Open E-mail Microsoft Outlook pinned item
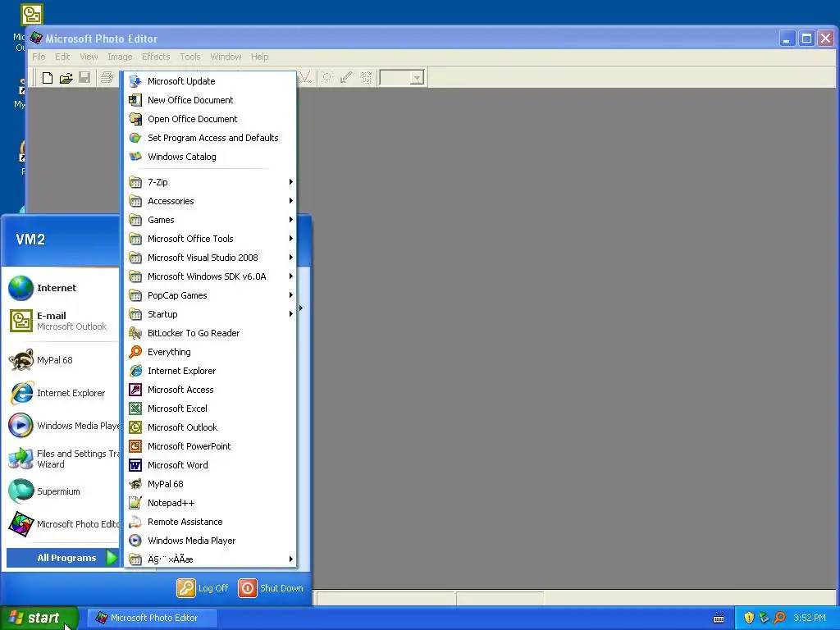 (x=62, y=321)
